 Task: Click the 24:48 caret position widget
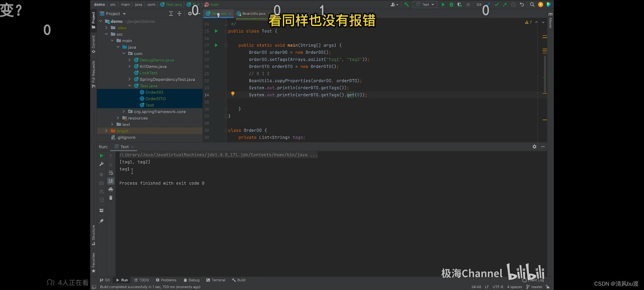point(476,287)
